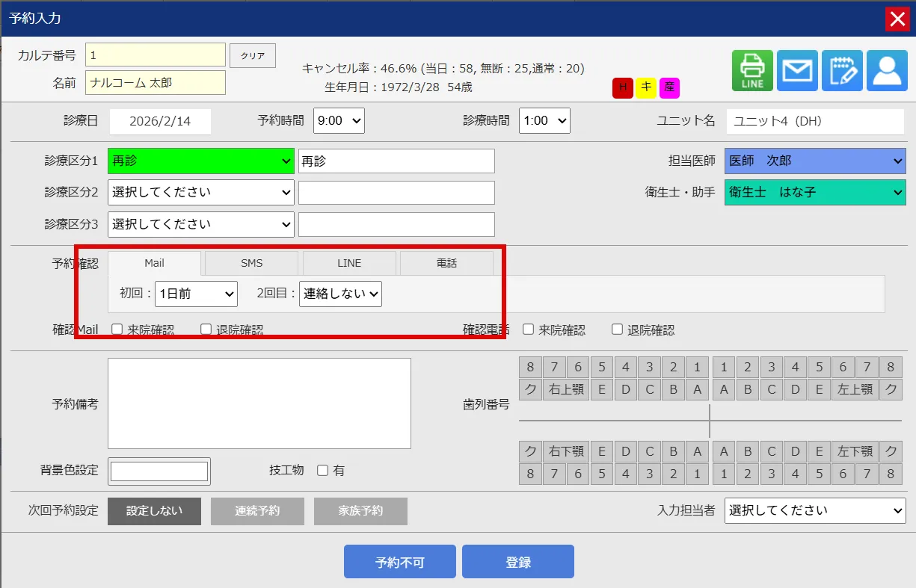The height and width of the screenshot is (588, 916).
Task: Open the mail envelope icon
Action: 797,71
